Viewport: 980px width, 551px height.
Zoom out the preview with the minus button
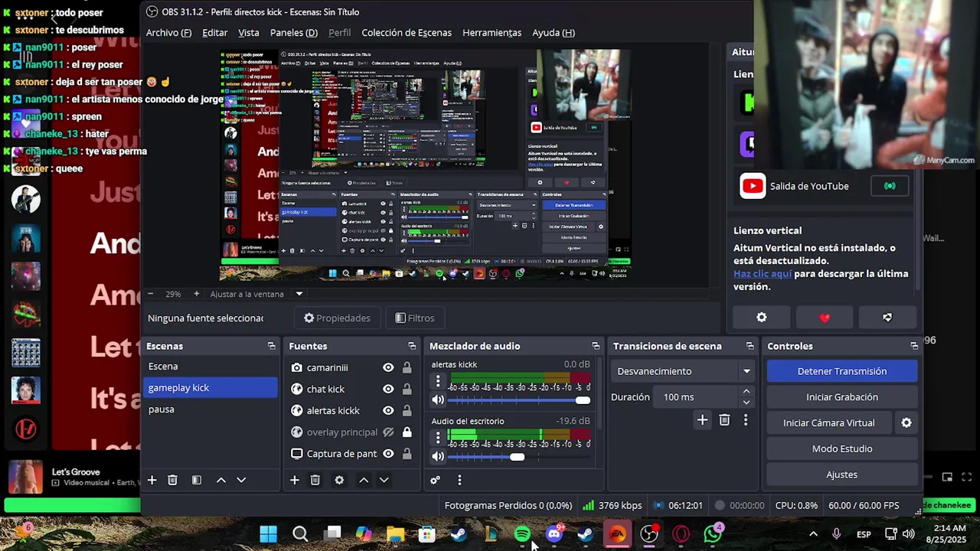pyautogui.click(x=150, y=294)
